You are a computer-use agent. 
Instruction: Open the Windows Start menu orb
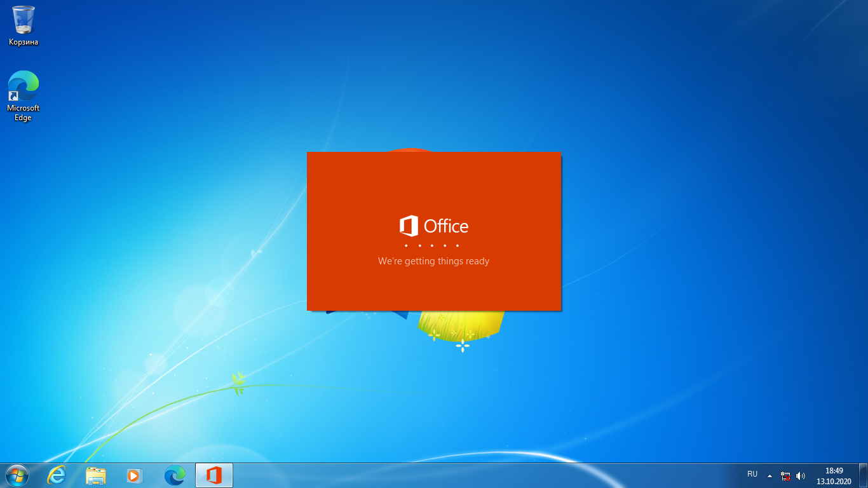tap(17, 475)
